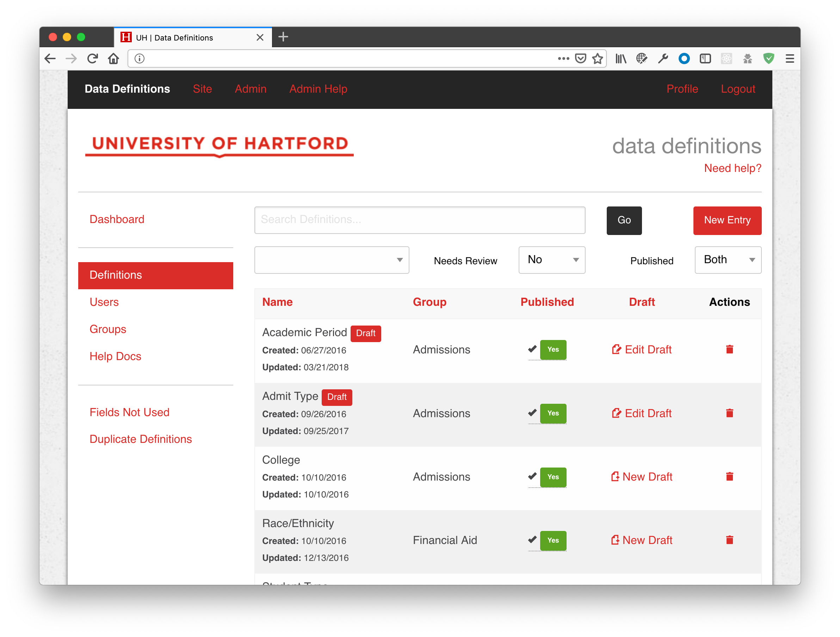This screenshot has width=840, height=637.
Task: Open site info icon in address bar
Action: (140, 58)
